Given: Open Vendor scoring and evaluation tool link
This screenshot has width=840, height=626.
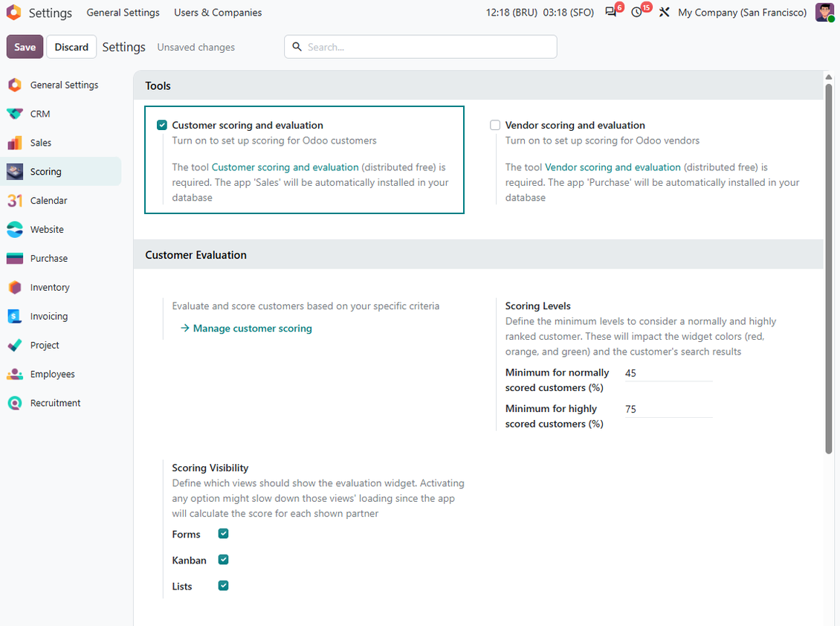Looking at the screenshot, I should tap(613, 167).
